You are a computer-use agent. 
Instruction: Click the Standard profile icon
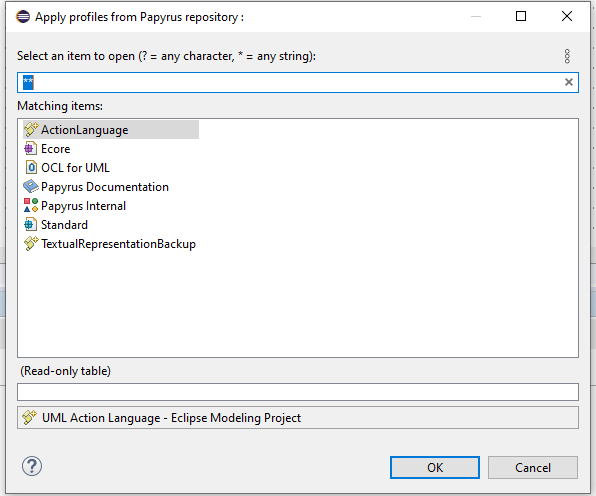pos(31,225)
